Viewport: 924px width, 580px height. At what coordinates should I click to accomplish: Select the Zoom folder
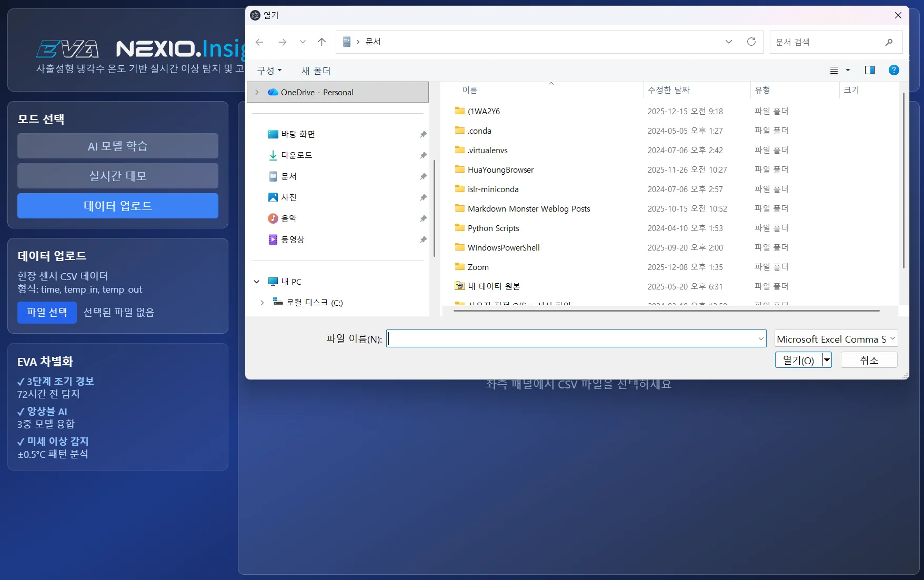coord(478,267)
